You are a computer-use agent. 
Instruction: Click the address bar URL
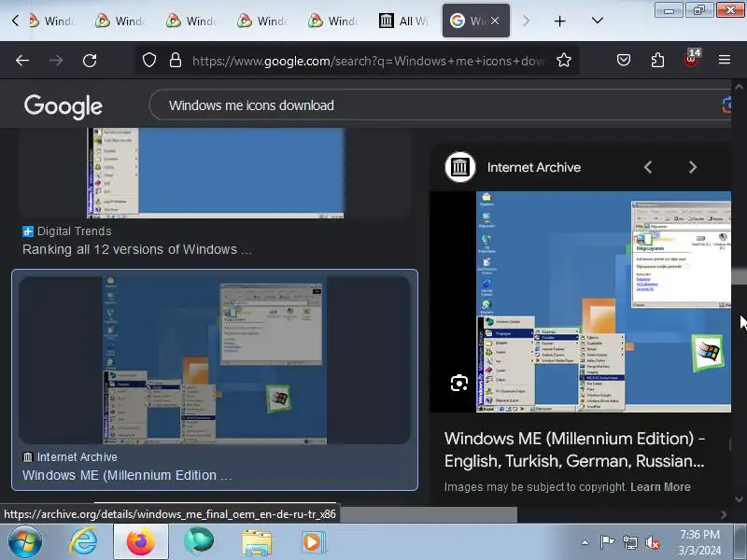(x=369, y=61)
